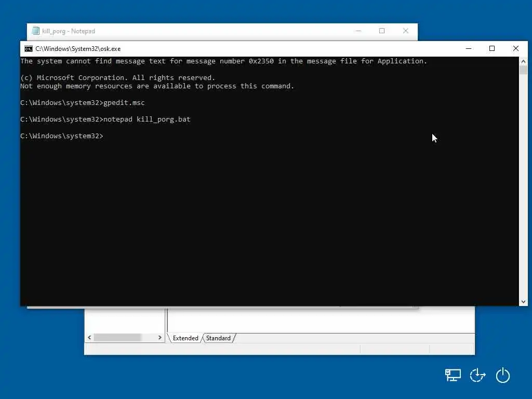Open the Ease of Access icon

[x=478, y=375]
